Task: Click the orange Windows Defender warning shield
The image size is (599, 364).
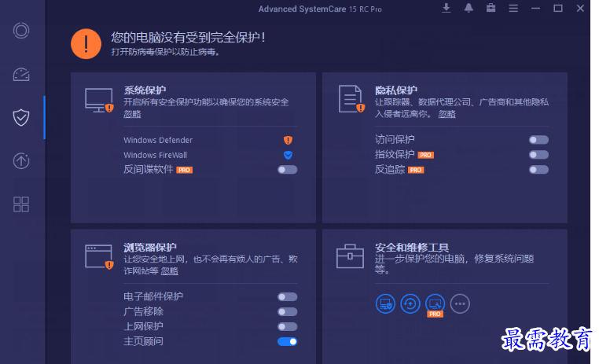Action: point(288,140)
